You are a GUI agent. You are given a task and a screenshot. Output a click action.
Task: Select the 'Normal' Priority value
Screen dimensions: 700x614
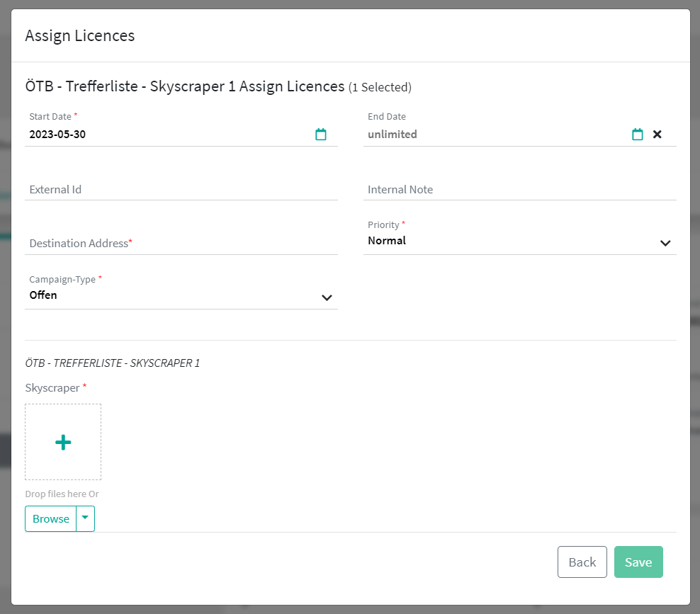387,241
